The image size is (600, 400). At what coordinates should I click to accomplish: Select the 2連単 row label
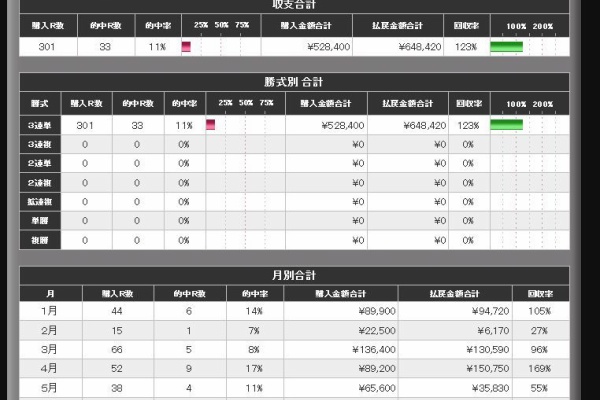(x=39, y=163)
